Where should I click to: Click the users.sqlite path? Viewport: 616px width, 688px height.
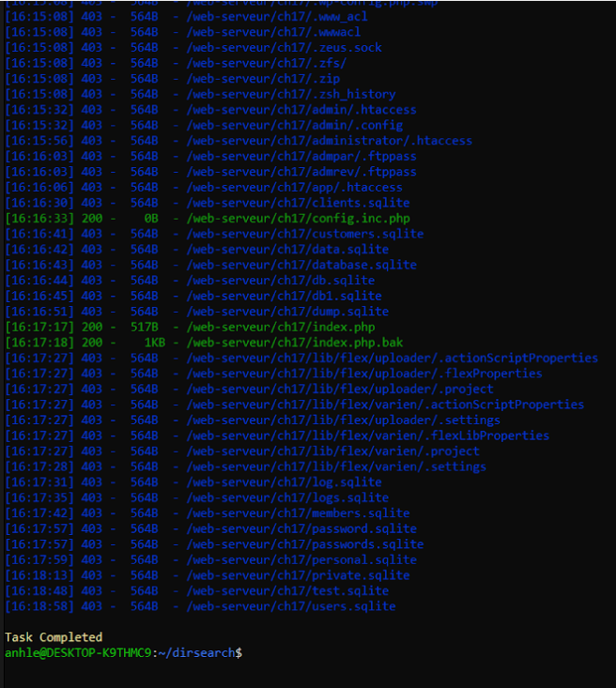coord(291,606)
